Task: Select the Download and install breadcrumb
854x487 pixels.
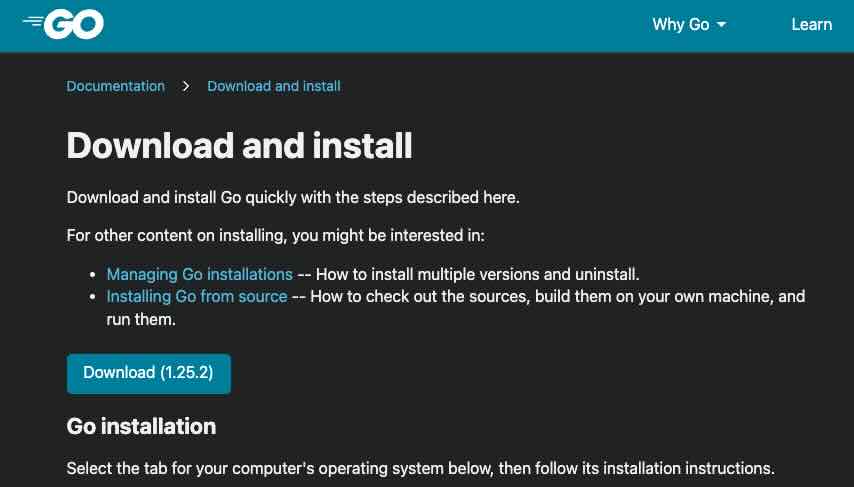Action: click(273, 86)
